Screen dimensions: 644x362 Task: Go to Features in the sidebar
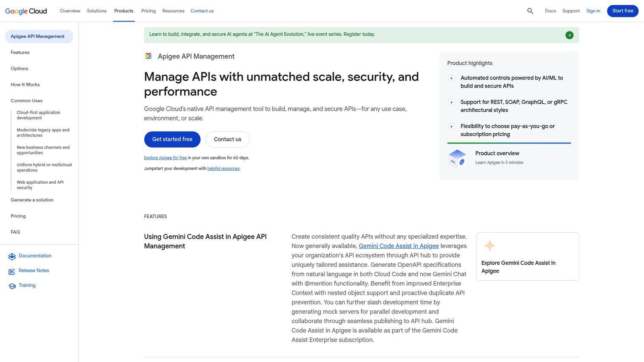coord(20,53)
